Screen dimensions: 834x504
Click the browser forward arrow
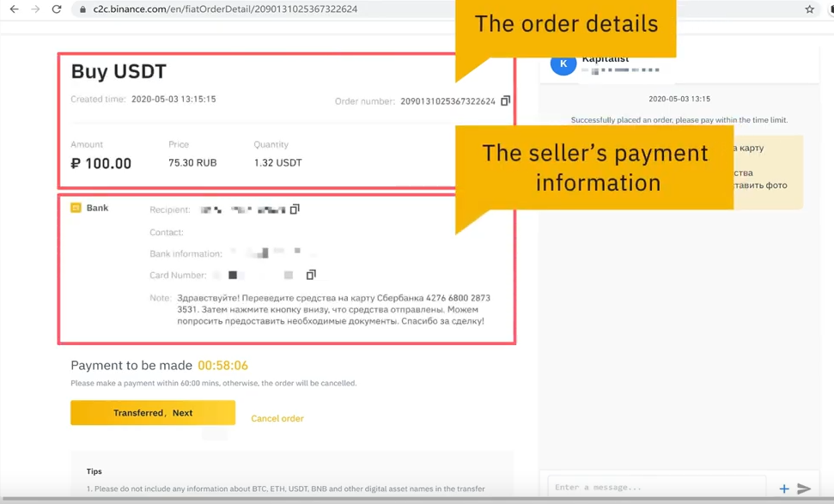(35, 9)
